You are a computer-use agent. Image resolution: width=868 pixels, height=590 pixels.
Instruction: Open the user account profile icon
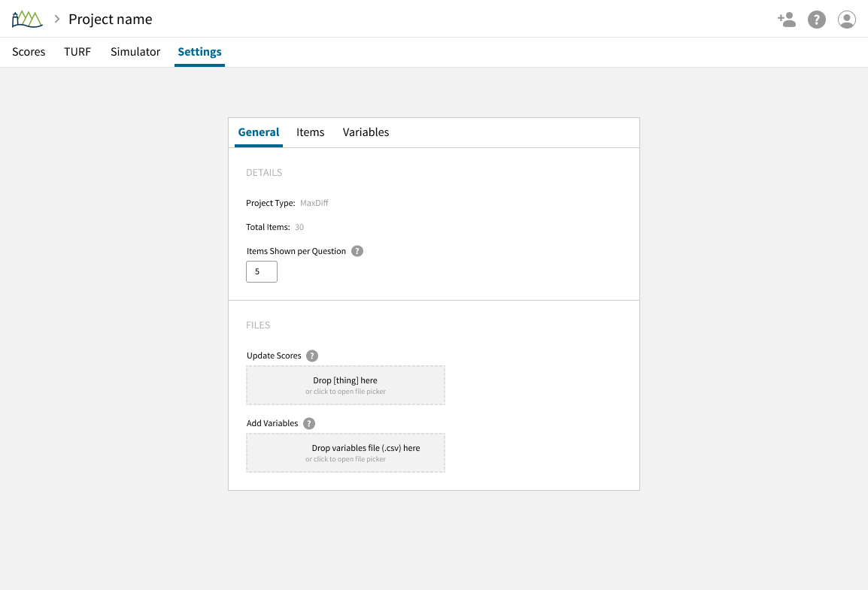coord(847,20)
